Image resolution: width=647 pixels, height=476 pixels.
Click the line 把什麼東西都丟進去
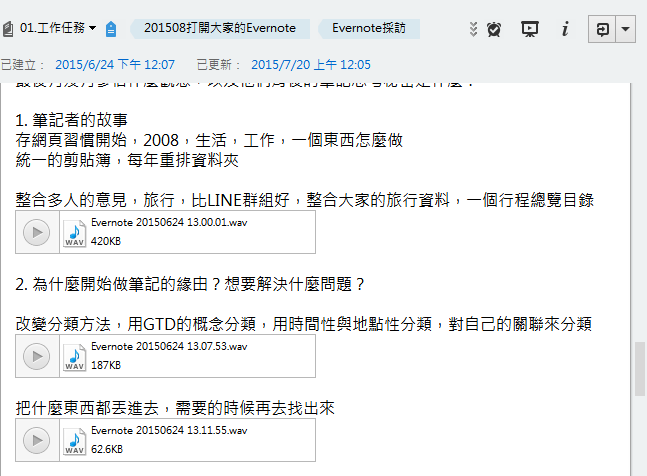(175, 408)
